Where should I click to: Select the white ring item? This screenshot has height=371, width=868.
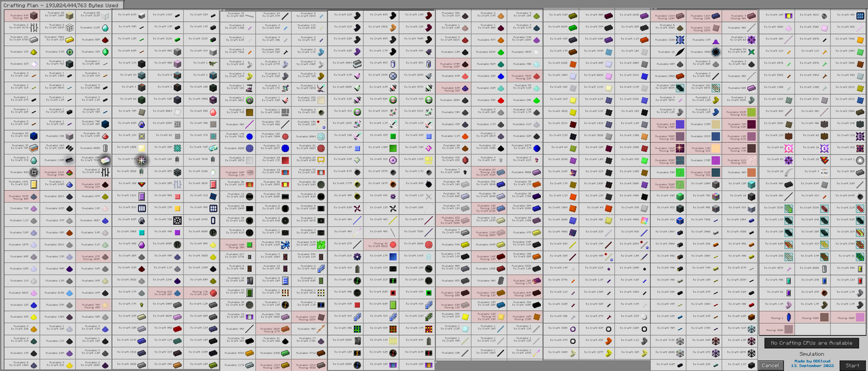click(859, 160)
